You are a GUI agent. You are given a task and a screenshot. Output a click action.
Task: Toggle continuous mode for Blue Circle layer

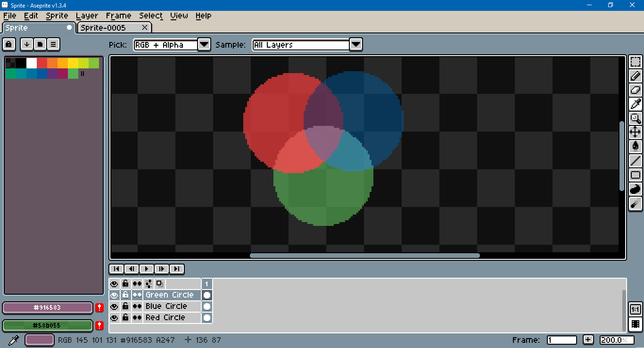pyautogui.click(x=137, y=307)
